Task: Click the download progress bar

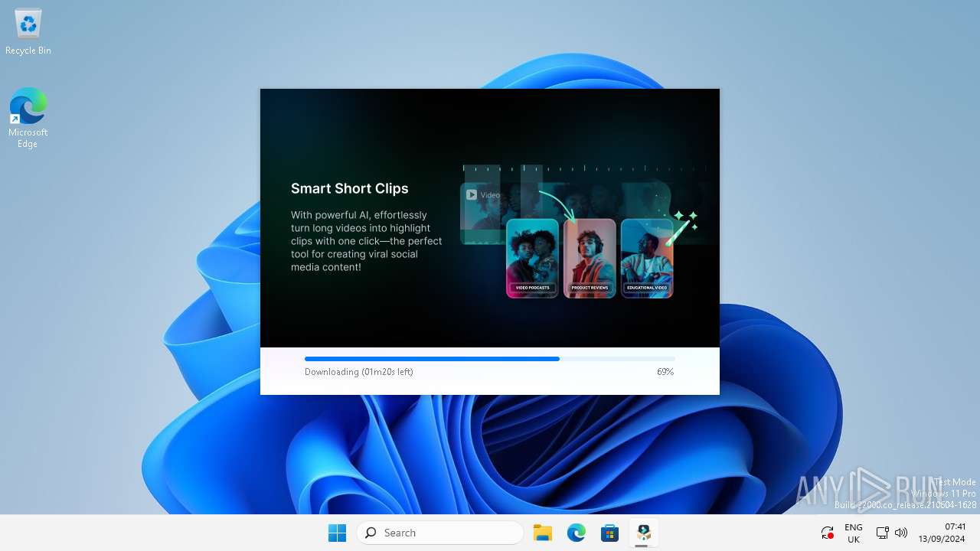Action: tap(490, 358)
